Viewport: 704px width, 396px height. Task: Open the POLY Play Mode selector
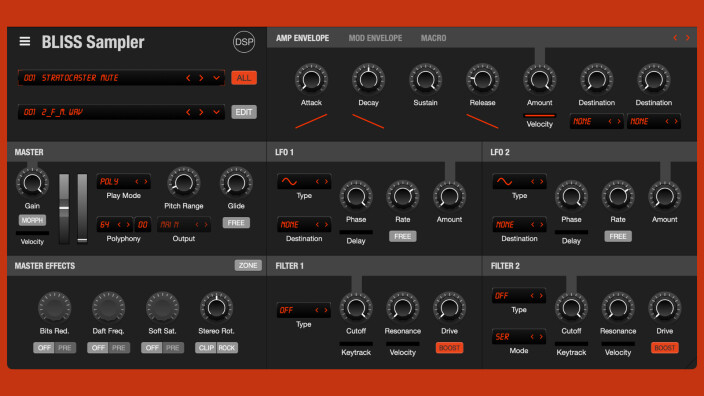pyautogui.click(x=123, y=182)
